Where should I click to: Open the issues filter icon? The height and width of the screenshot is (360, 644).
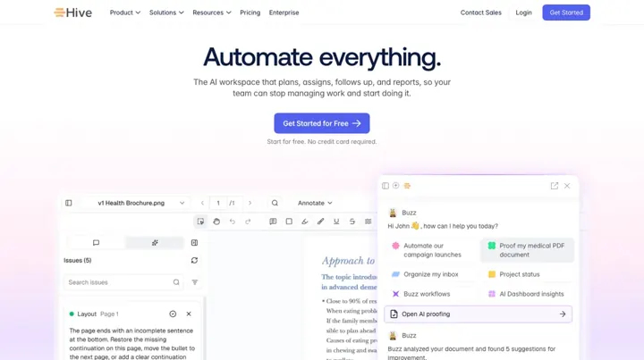[195, 282]
